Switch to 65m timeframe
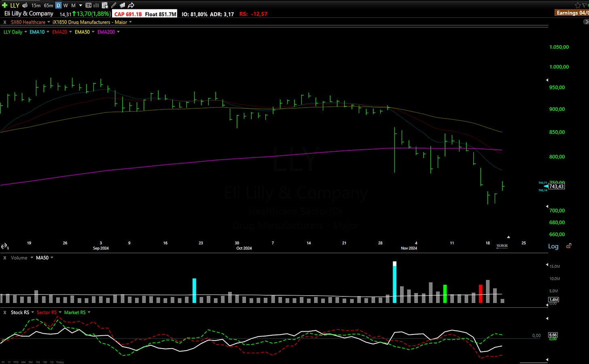Image resolution: width=589 pixels, height=364 pixels. click(x=48, y=5)
